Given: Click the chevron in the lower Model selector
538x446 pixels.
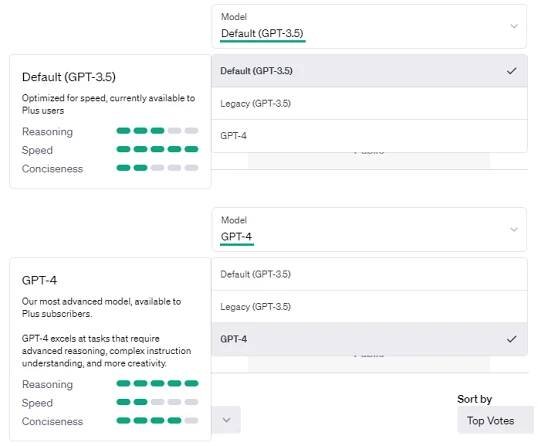Looking at the screenshot, I should tap(514, 229).
